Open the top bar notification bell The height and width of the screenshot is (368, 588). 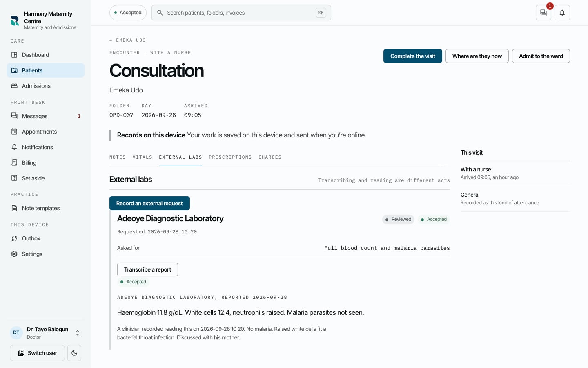coord(562,13)
